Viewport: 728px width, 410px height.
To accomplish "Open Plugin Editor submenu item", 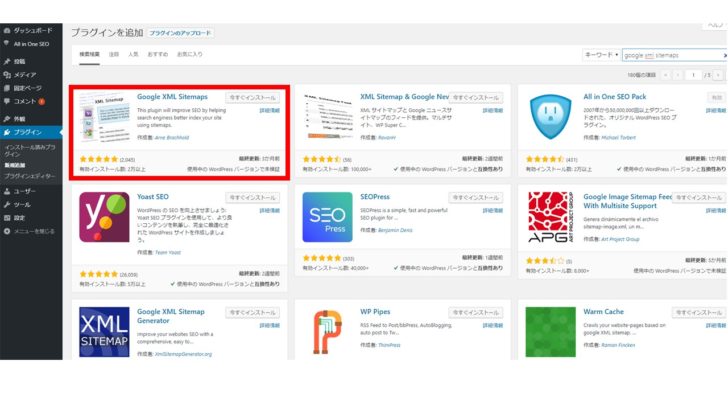I will pyautogui.click(x=29, y=176).
